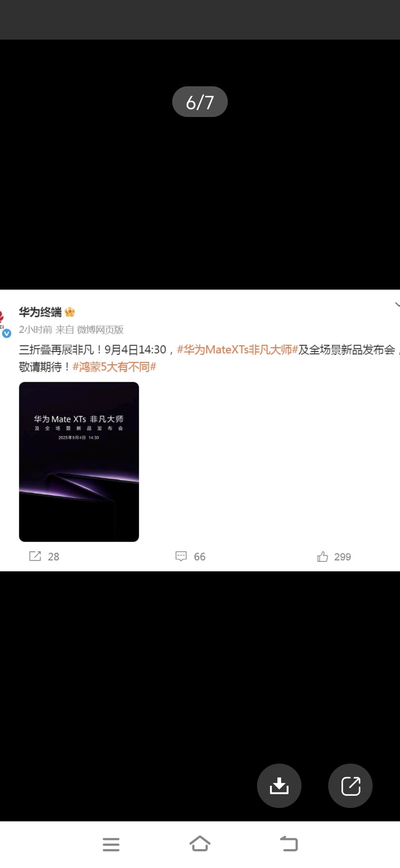Tap the 6/7 image counter pill
The image size is (400, 868).
(200, 102)
